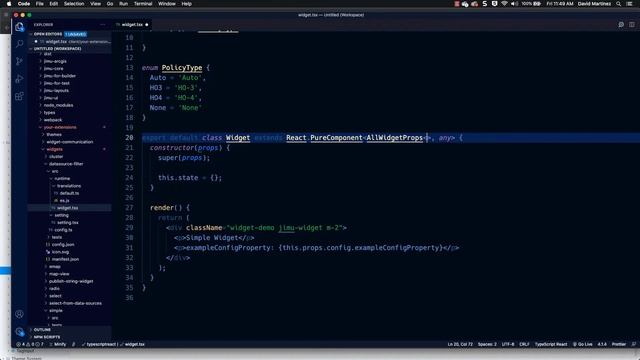
Task: Open setting.tsx in the file tree
Action: point(68,223)
